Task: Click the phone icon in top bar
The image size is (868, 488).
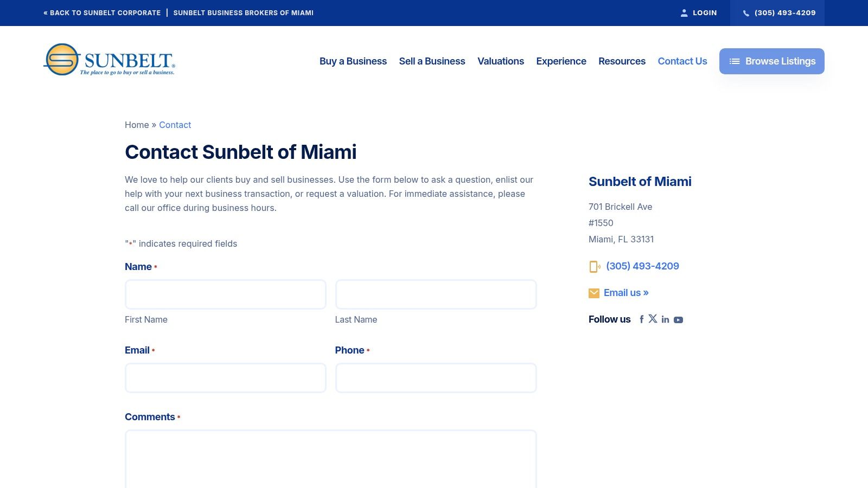Action: click(x=746, y=13)
